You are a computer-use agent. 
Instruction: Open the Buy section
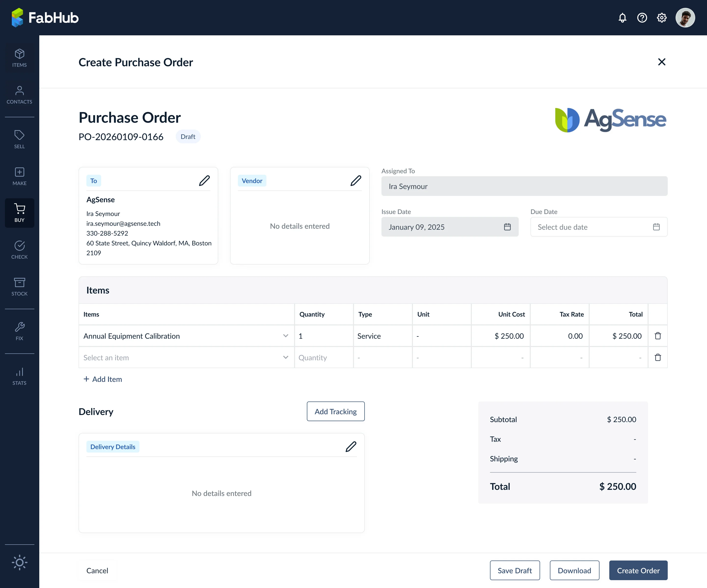20,213
